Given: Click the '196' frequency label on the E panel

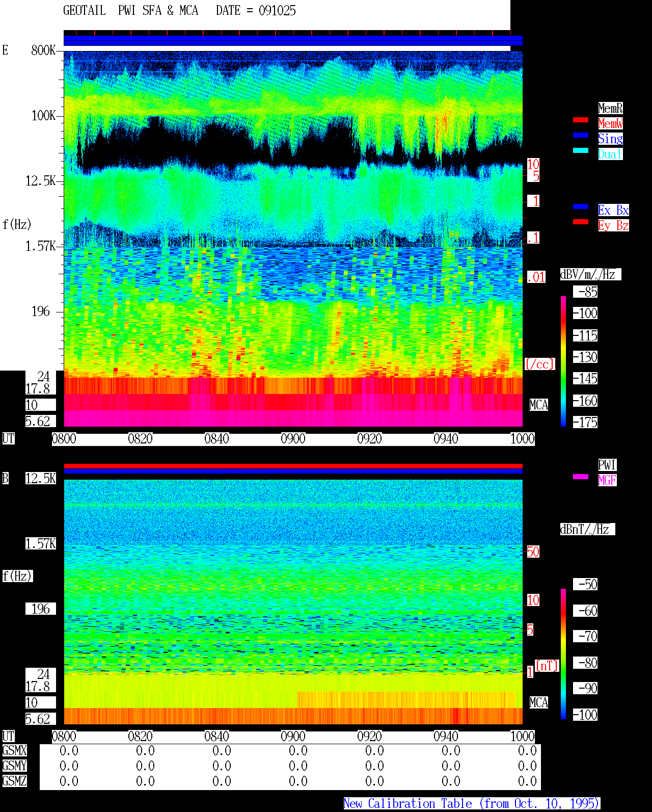Looking at the screenshot, I should 41,311.
